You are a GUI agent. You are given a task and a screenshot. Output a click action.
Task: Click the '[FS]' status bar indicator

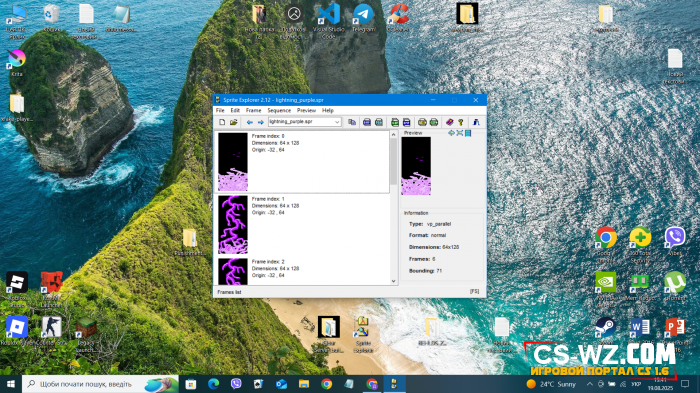(474, 292)
